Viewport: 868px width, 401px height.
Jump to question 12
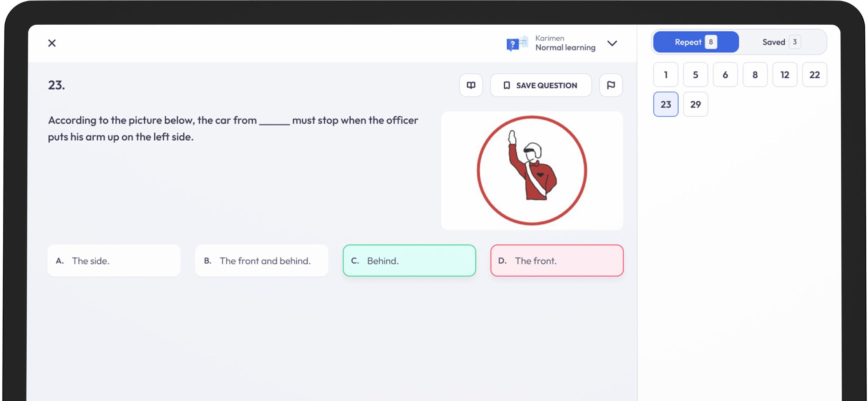(x=785, y=74)
